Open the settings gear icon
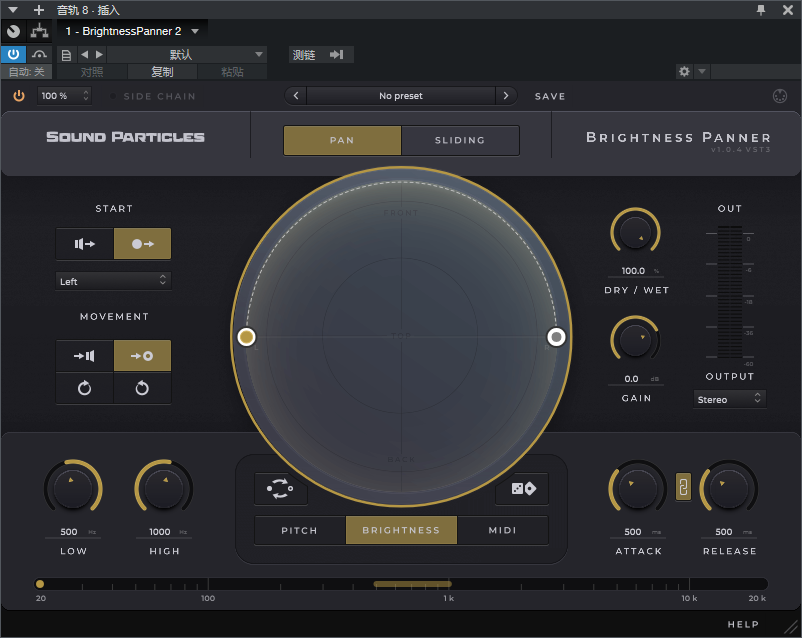 pyautogui.click(x=684, y=72)
